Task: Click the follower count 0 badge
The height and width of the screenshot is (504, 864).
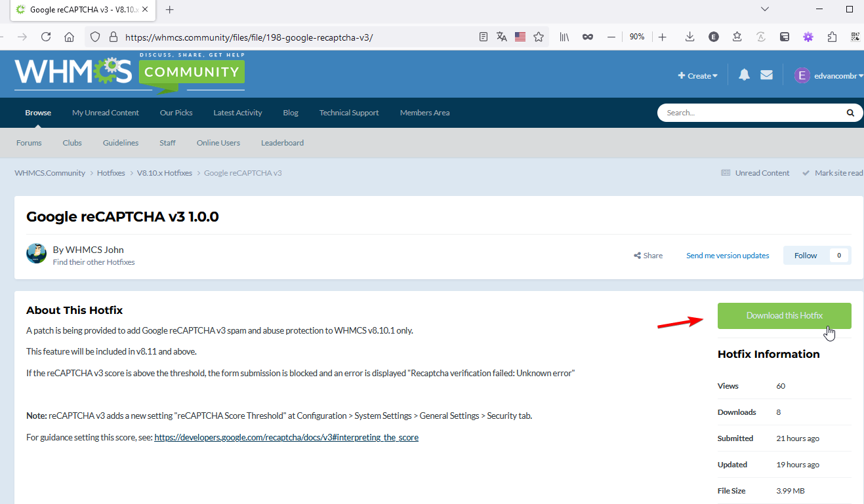Action: coord(839,256)
